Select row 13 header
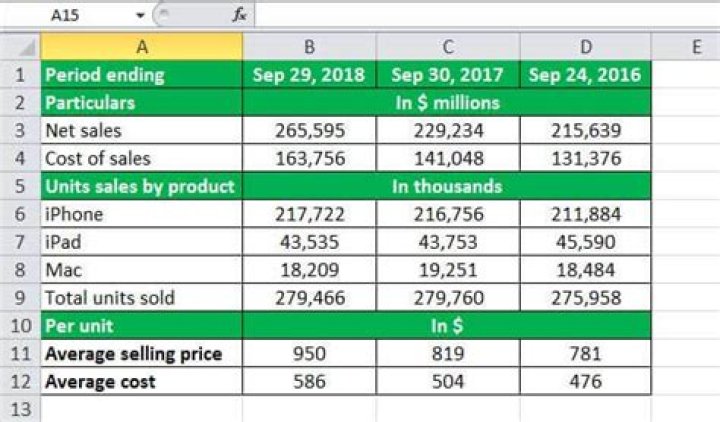Screen dimensions: 720x422 (x=19, y=408)
